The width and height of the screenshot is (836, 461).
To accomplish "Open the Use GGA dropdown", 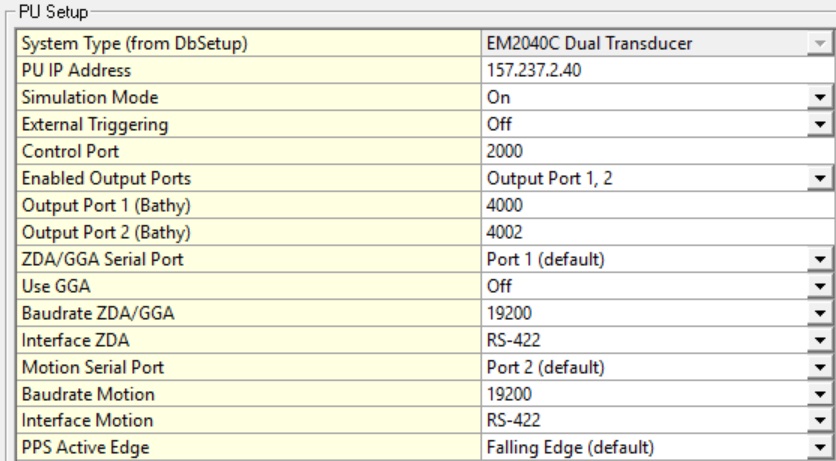I will pos(821,287).
